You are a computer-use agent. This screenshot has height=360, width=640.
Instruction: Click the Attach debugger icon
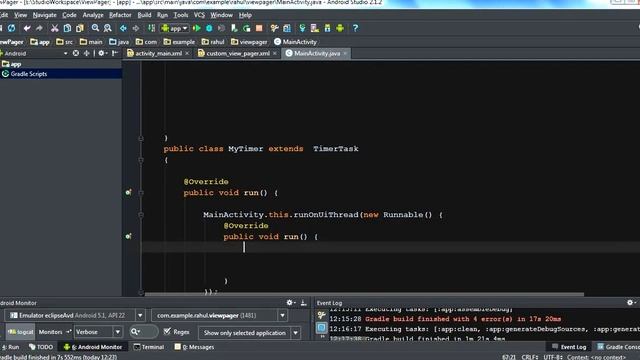coord(234,28)
